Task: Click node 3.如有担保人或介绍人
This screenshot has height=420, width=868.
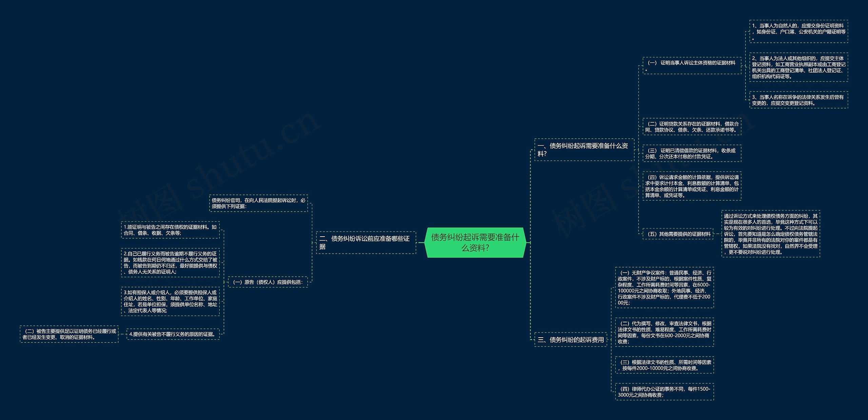Action: pos(171,301)
